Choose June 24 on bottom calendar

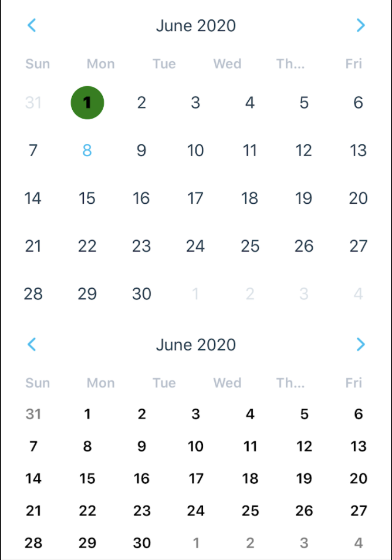195,511
